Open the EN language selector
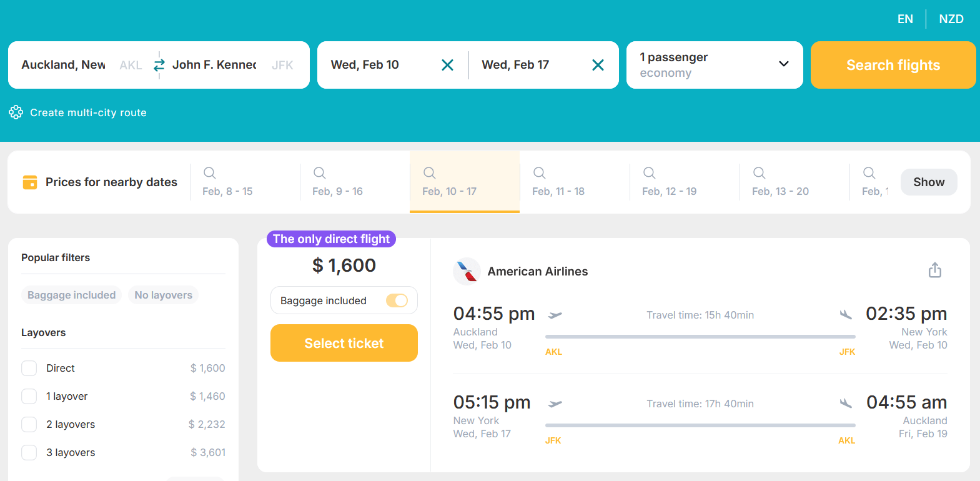 point(905,19)
